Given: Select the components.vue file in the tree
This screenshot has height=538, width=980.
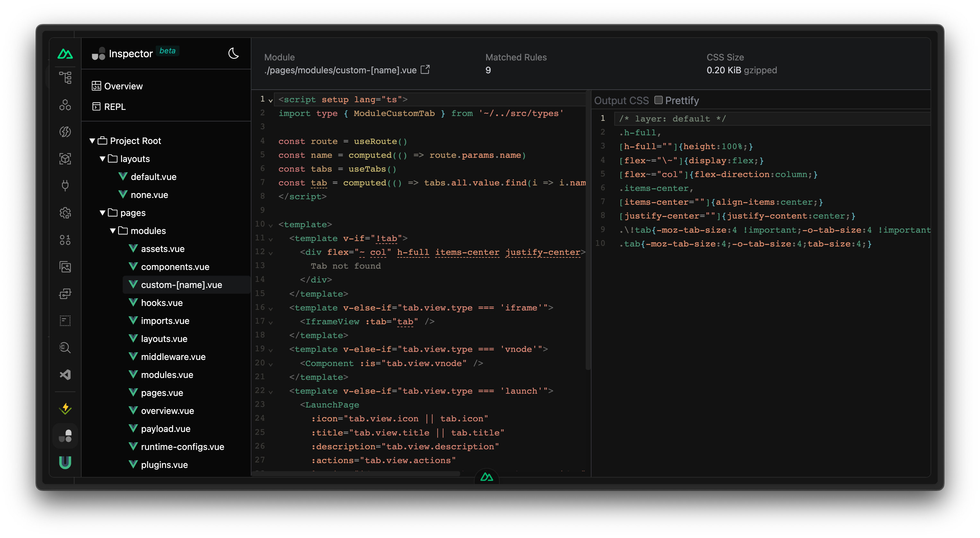Looking at the screenshot, I should [x=175, y=266].
